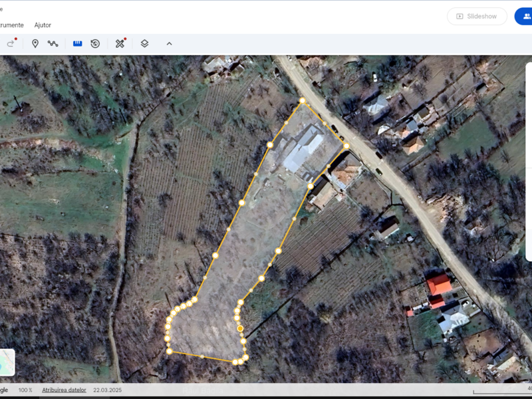
Task: Click the Slideshow button
Action: (477, 16)
